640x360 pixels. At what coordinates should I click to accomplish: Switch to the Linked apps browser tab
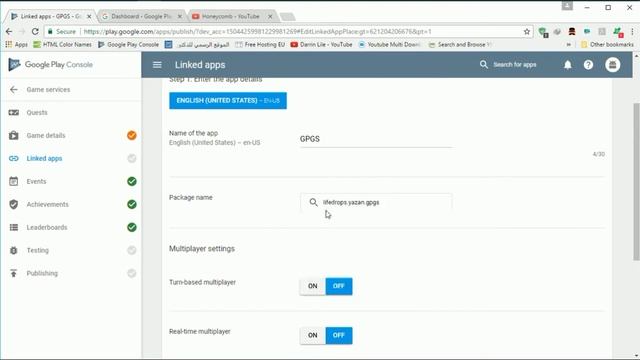[x=49, y=16]
